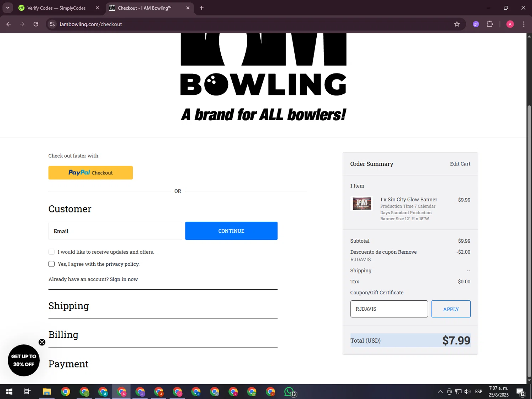
Task: Open the network status icon
Action: 458,392
